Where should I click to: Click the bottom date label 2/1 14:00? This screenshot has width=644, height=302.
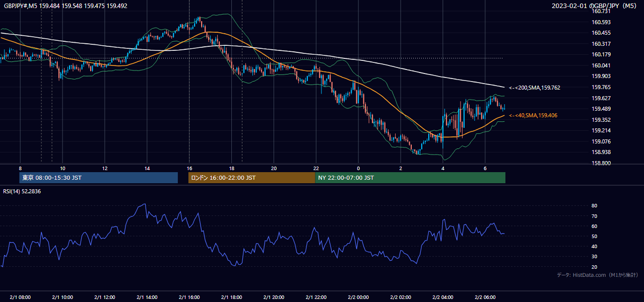[x=147, y=297]
